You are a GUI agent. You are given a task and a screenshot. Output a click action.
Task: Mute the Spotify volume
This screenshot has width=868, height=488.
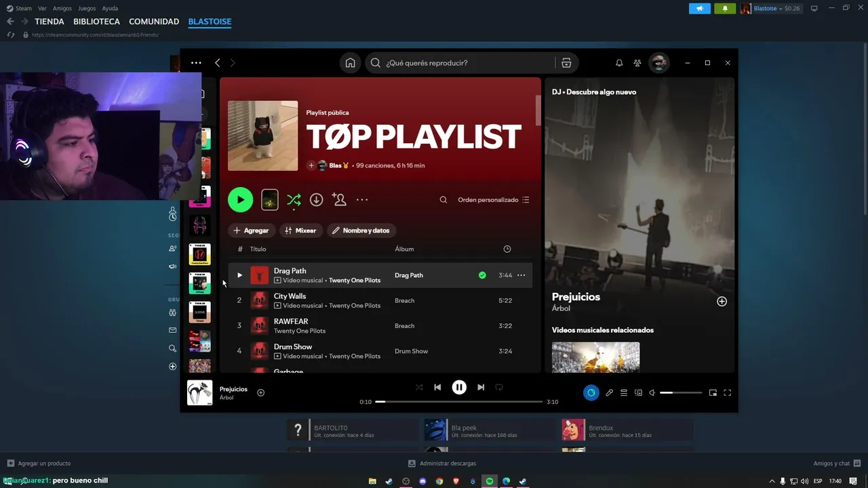652,392
